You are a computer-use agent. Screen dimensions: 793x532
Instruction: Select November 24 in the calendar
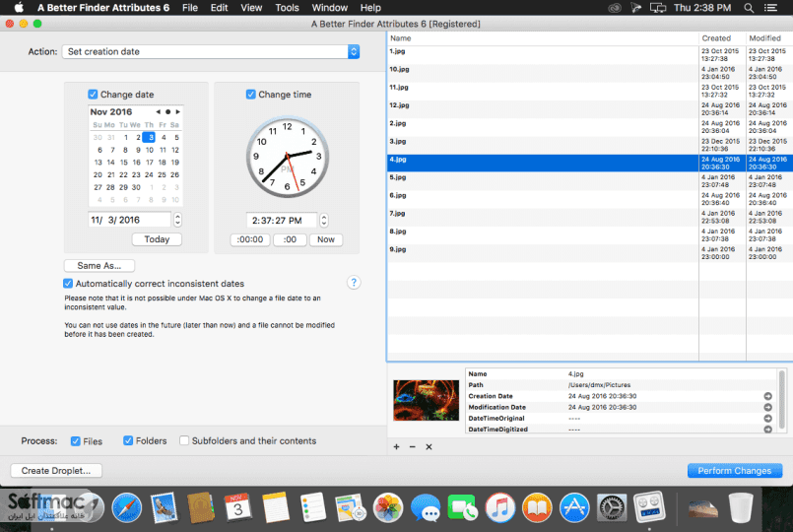149,174
